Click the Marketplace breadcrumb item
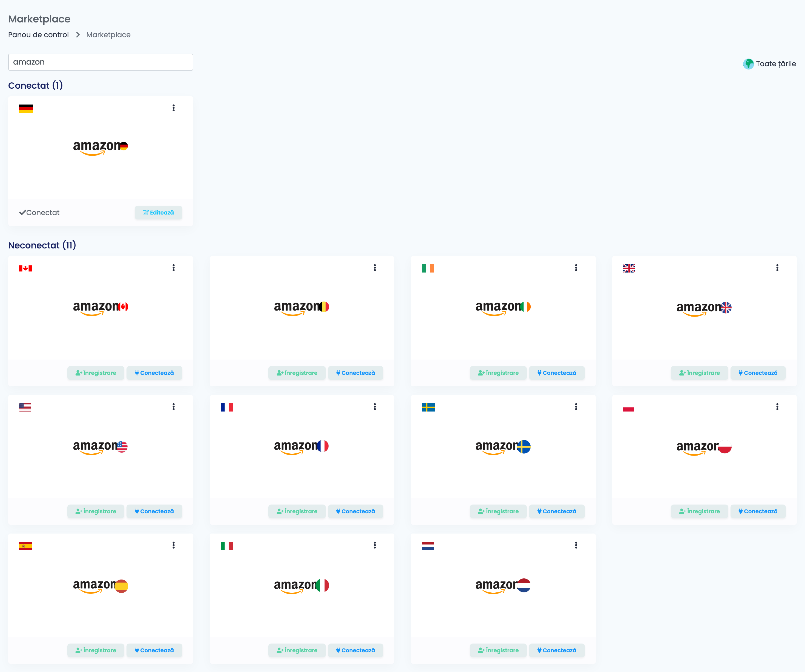The height and width of the screenshot is (672, 805). [x=108, y=35]
